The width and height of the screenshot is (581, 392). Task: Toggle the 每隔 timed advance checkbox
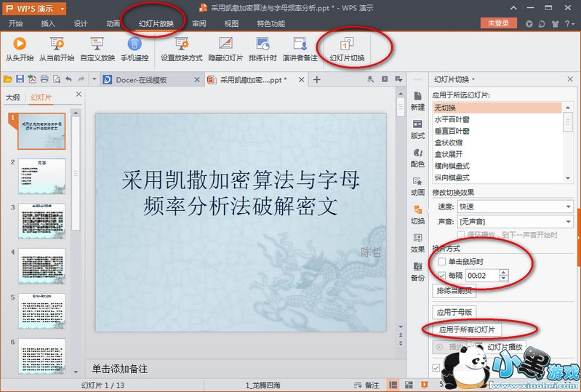441,276
